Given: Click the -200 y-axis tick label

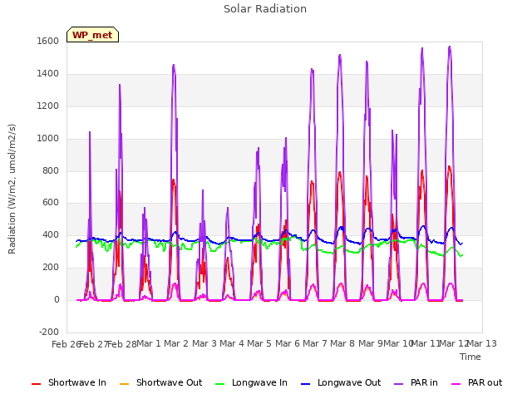Looking at the screenshot, I should 49,332.
